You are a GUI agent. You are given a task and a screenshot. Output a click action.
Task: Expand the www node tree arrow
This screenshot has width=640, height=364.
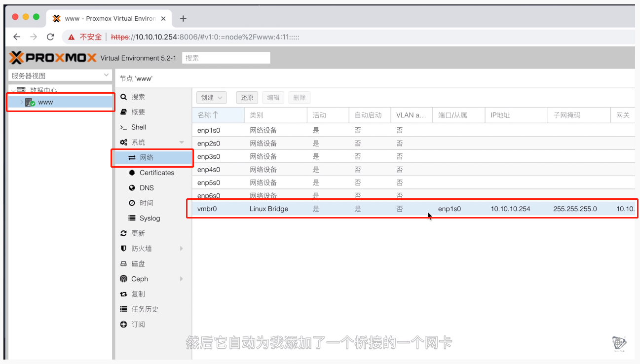pyautogui.click(x=21, y=103)
